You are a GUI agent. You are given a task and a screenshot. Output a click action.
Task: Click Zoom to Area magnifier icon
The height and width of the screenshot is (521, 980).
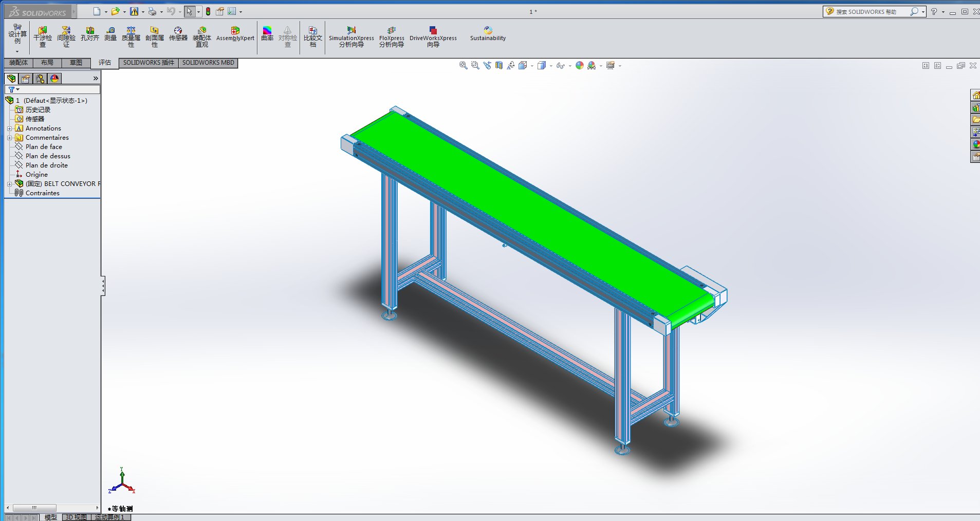(x=475, y=65)
